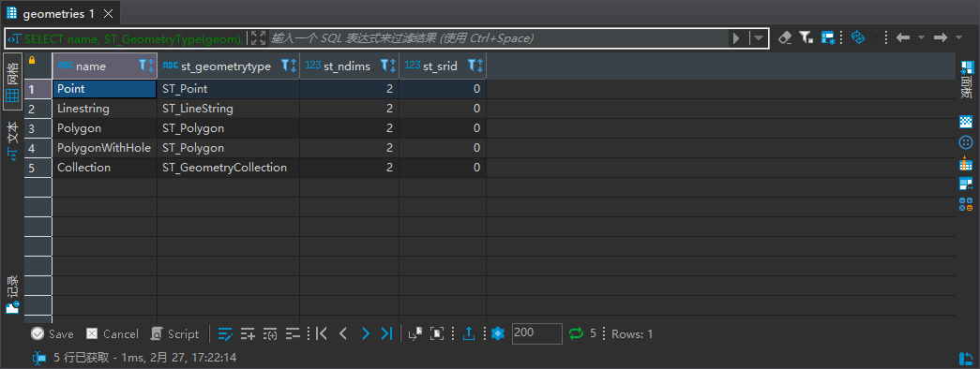Select row number 3 header
The height and width of the screenshot is (369, 980).
click(x=38, y=128)
